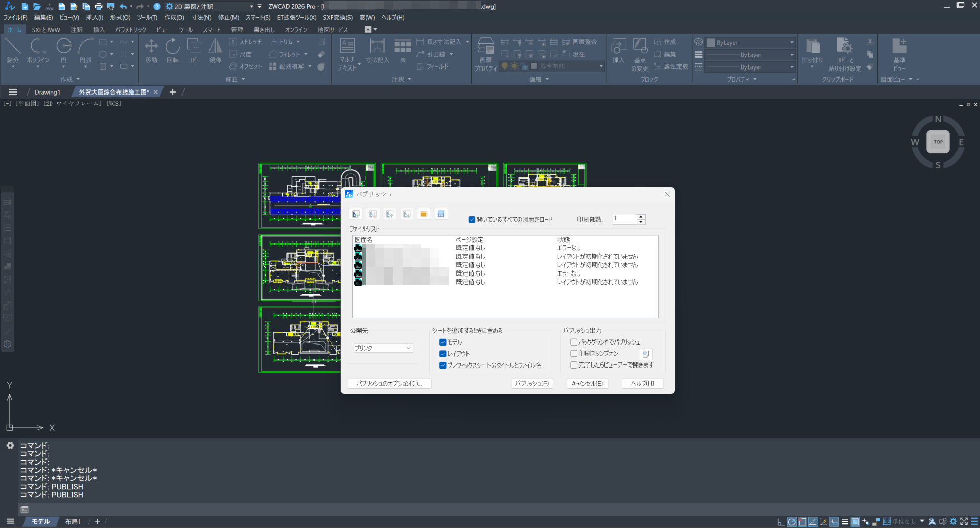Viewport: 980px width, 528px height.
Task: Switch to the Drawing1 document tab
Action: tap(48, 93)
